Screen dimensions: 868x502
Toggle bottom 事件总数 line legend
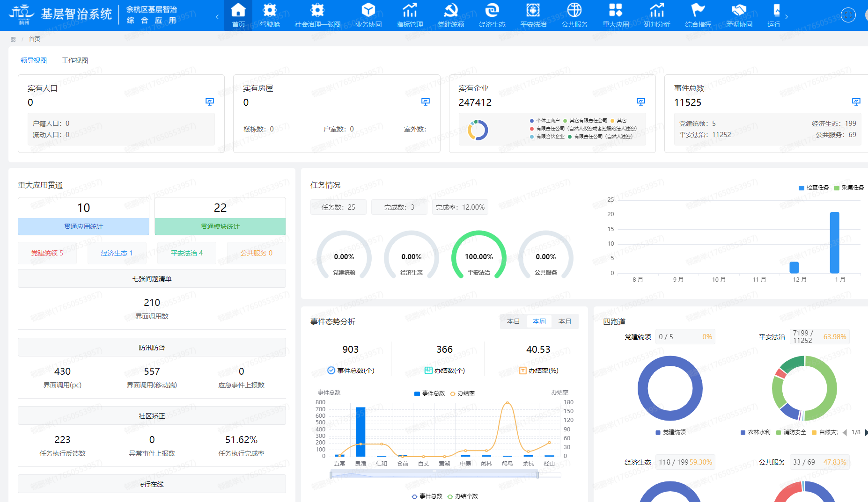pos(427,496)
